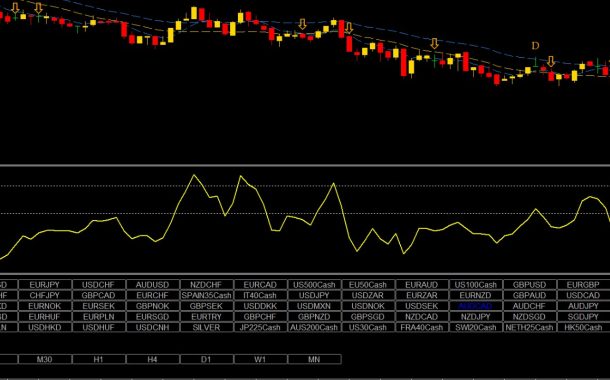
Task: Select the W1 weekly timeframe
Action: click(x=260, y=359)
